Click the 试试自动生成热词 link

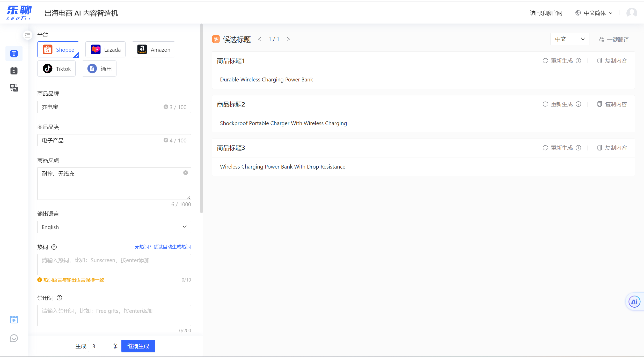(x=172, y=247)
